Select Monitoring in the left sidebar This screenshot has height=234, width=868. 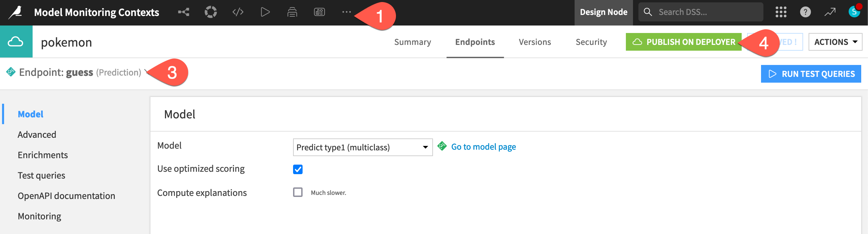pyautogui.click(x=39, y=216)
